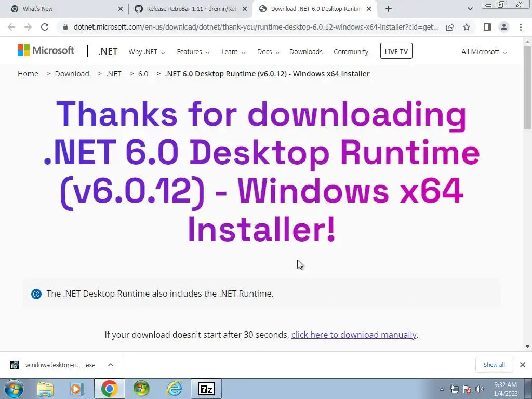
Task: Click the browser forward arrow
Action: (x=28, y=27)
